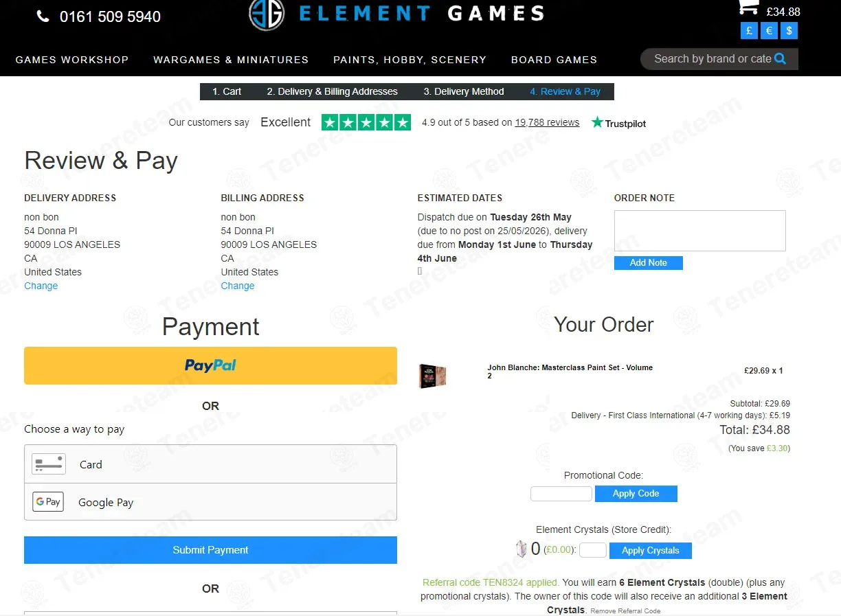Click the £34.88 cart total in header
The image size is (841, 616).
point(783,12)
